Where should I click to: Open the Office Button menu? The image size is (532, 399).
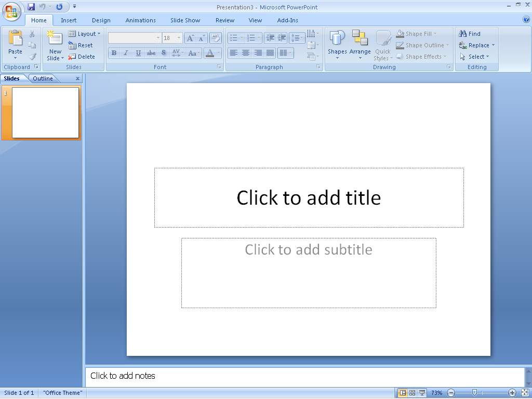11,11
